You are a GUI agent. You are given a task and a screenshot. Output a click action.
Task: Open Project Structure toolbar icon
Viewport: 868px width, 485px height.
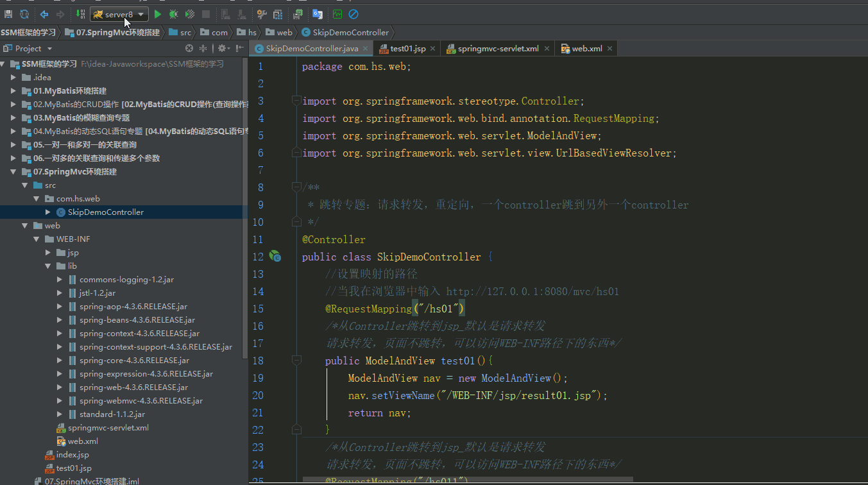[x=278, y=14]
